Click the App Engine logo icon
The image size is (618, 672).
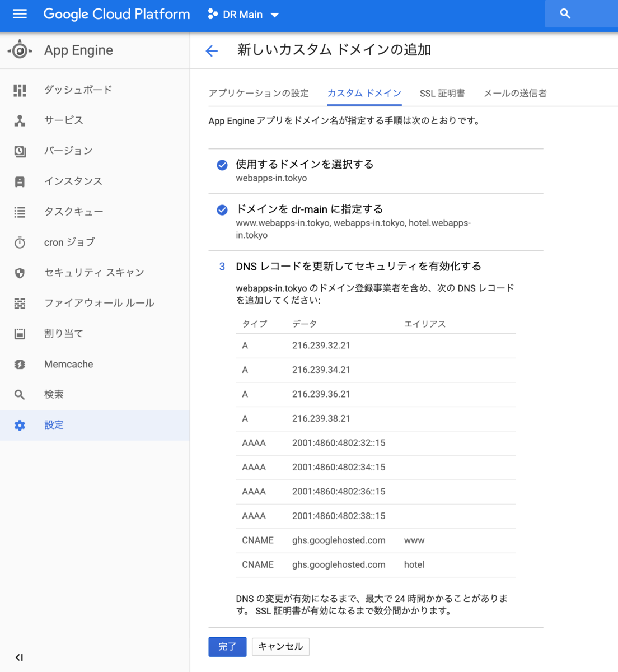(20, 50)
